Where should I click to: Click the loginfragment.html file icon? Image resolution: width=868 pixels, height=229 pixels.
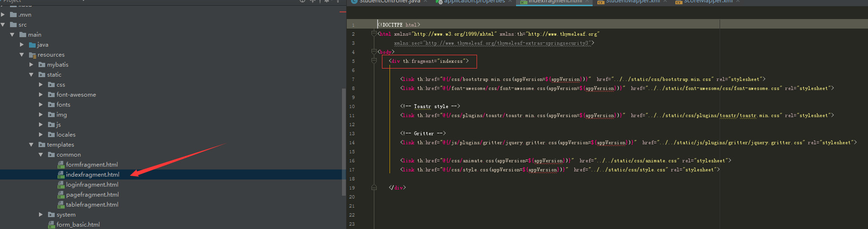point(61,185)
